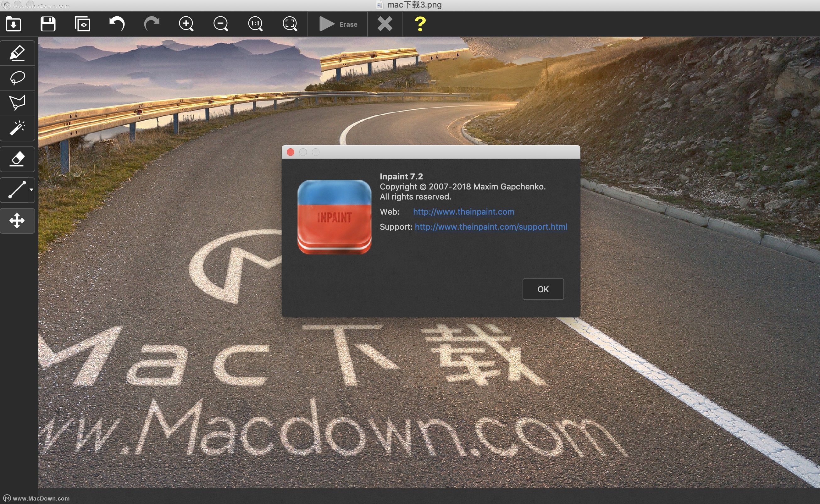Zoom in on the image
Screen dimensions: 820x504
(186, 24)
